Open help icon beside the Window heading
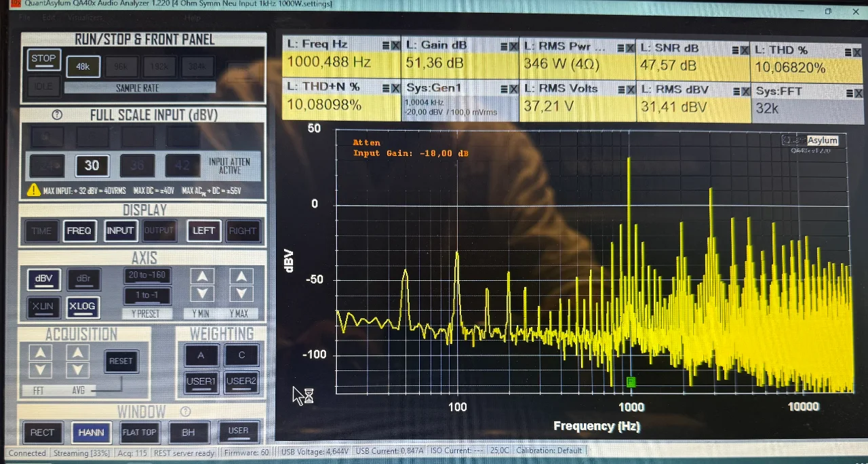Screen dimensions: 868x464 pyautogui.click(x=185, y=411)
